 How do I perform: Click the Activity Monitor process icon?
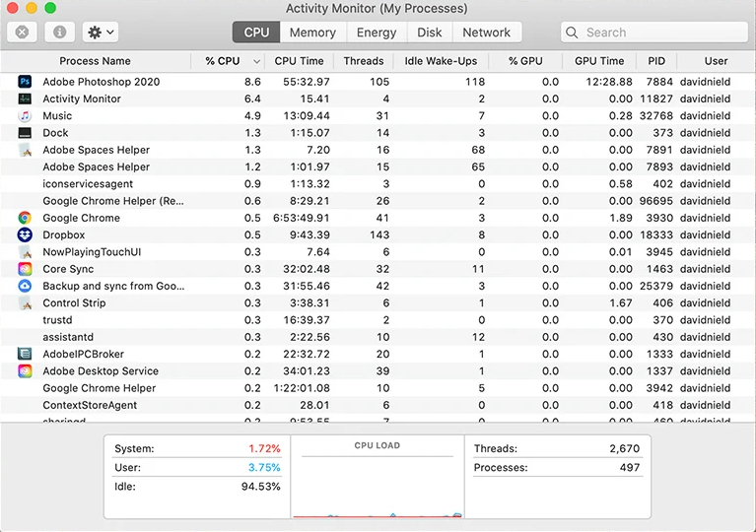click(25, 99)
